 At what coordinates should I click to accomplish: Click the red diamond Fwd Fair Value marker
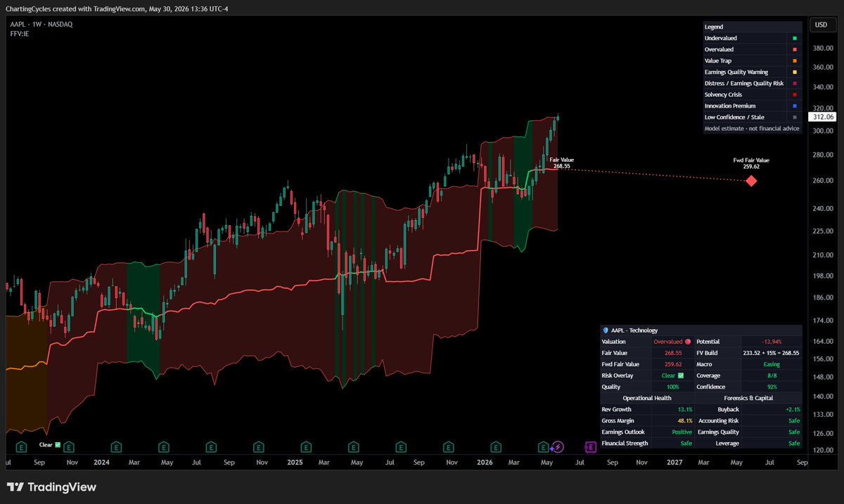pyautogui.click(x=751, y=181)
